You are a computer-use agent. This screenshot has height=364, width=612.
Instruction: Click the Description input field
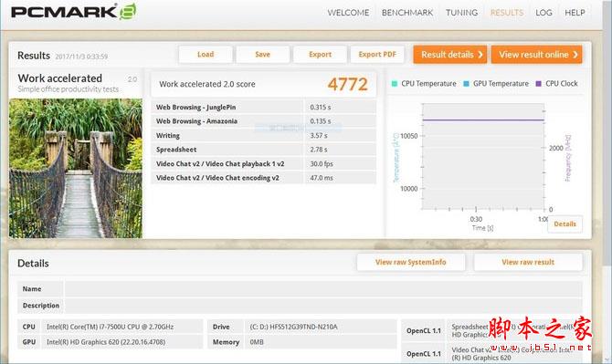pos(323,306)
